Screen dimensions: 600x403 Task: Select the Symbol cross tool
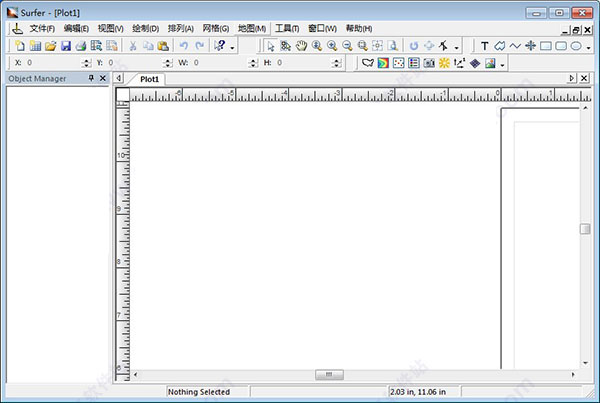point(530,46)
